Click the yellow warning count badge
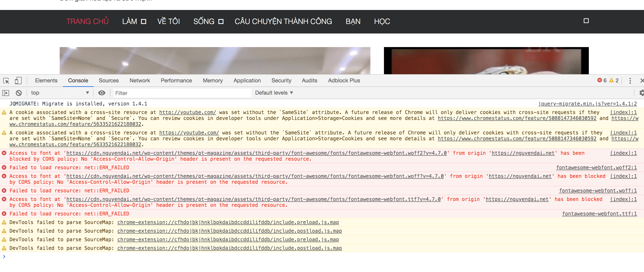 (614, 81)
